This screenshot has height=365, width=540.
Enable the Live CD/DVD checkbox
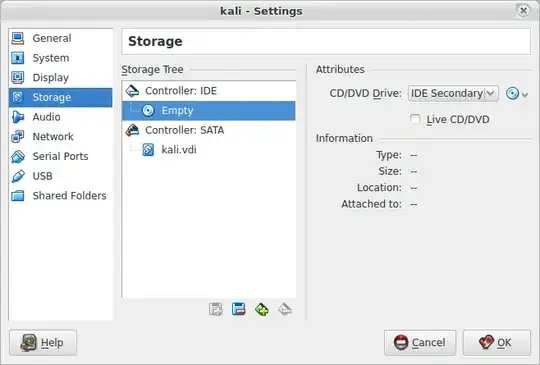(x=415, y=119)
